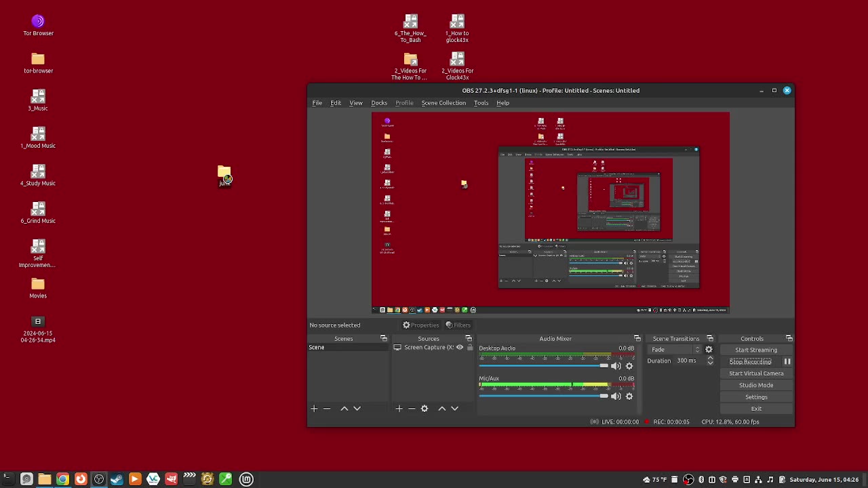Enable Studio Mode
The height and width of the screenshot is (488, 868).
tap(756, 385)
